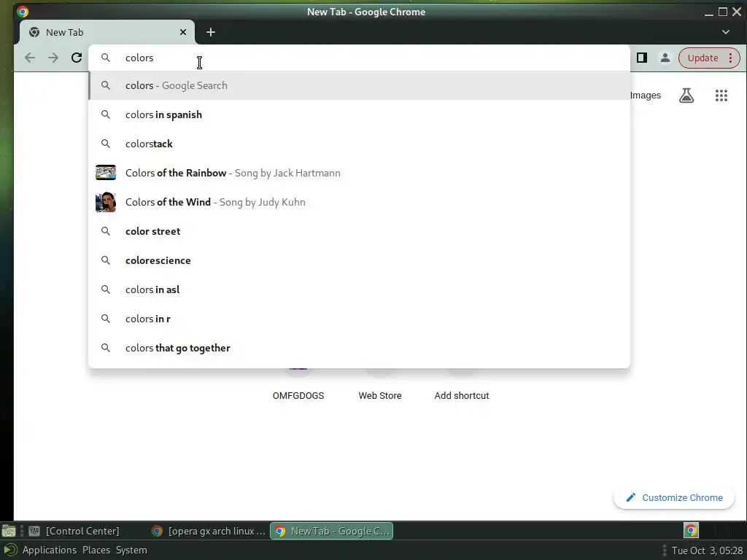
Task: Choose 'colorescience' suggestion
Action: click(359, 260)
